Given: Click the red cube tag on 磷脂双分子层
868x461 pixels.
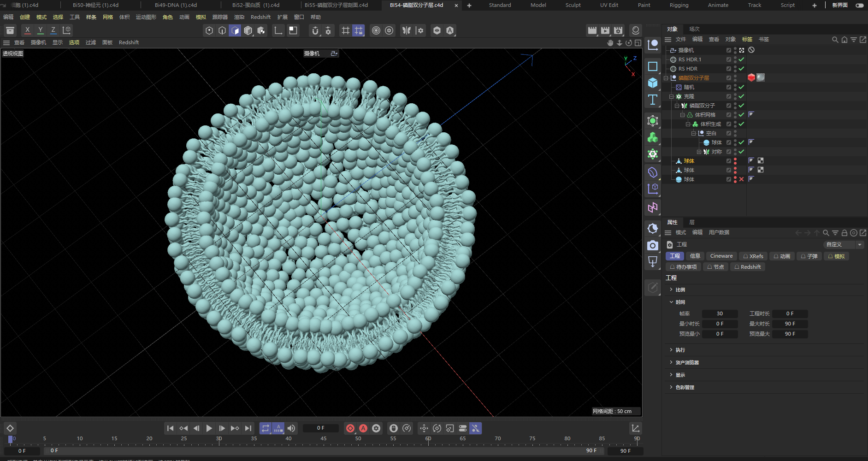Looking at the screenshot, I should coord(751,77).
